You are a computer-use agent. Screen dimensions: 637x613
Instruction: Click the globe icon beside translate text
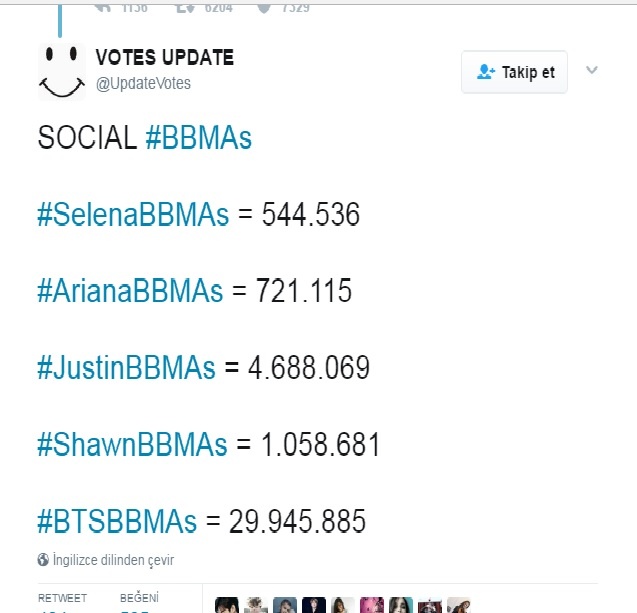(x=43, y=560)
